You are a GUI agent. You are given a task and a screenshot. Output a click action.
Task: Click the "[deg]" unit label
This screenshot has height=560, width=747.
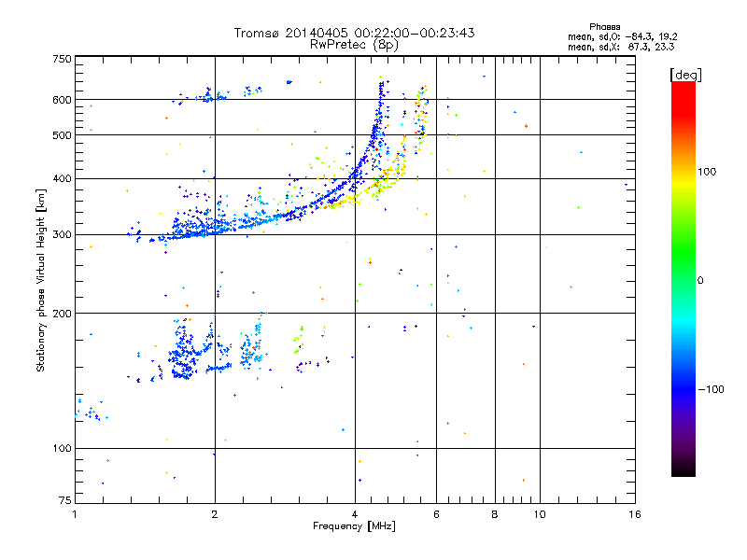[685, 75]
